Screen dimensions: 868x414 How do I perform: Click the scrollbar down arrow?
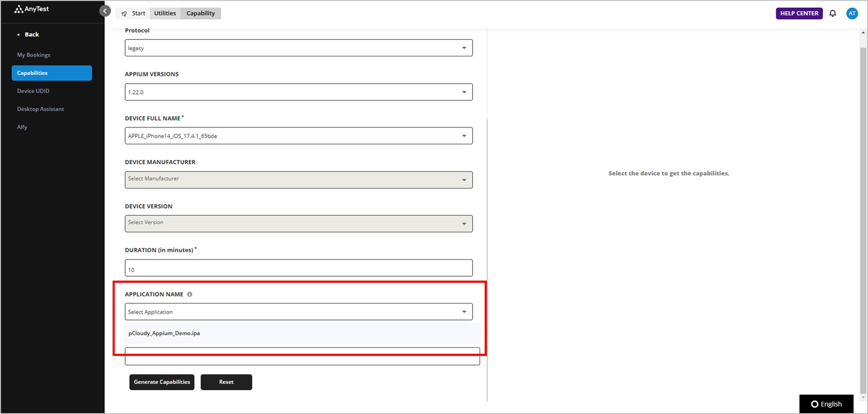[863, 397]
